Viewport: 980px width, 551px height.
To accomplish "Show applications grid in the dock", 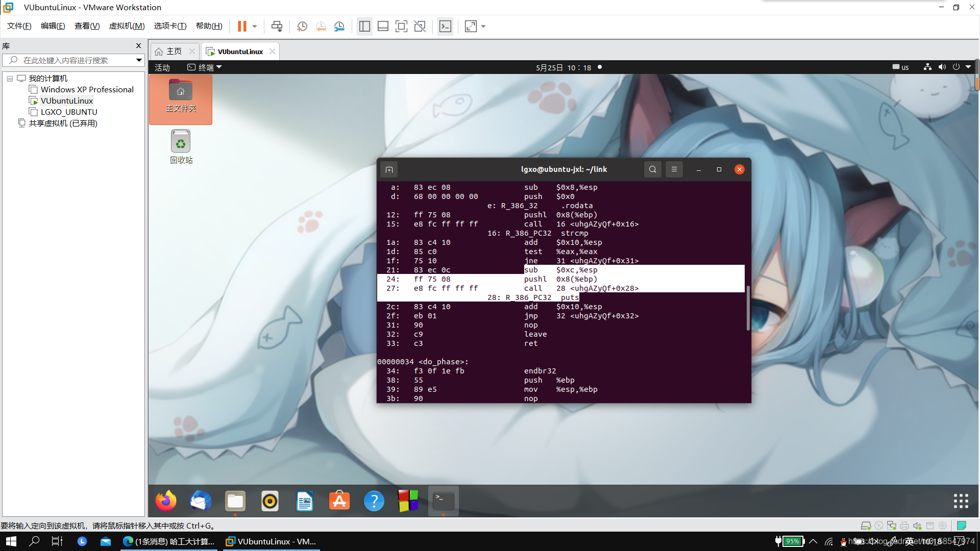I will pyautogui.click(x=961, y=501).
